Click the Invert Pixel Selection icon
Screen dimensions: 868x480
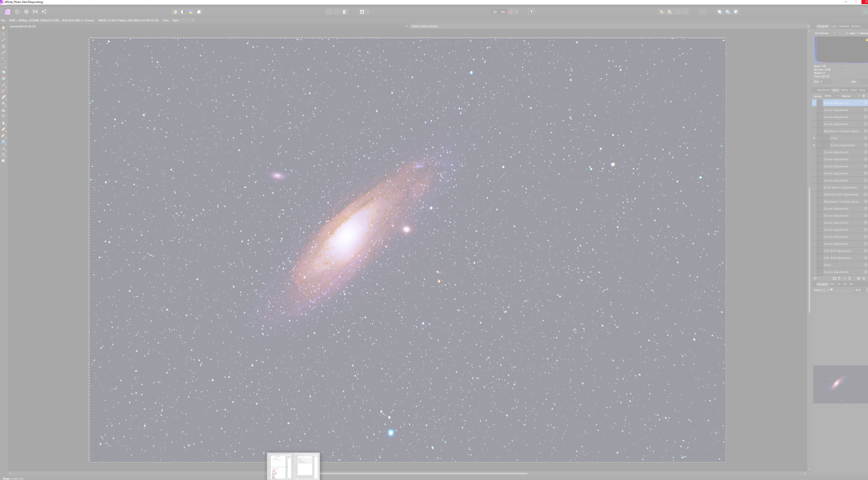(345, 12)
